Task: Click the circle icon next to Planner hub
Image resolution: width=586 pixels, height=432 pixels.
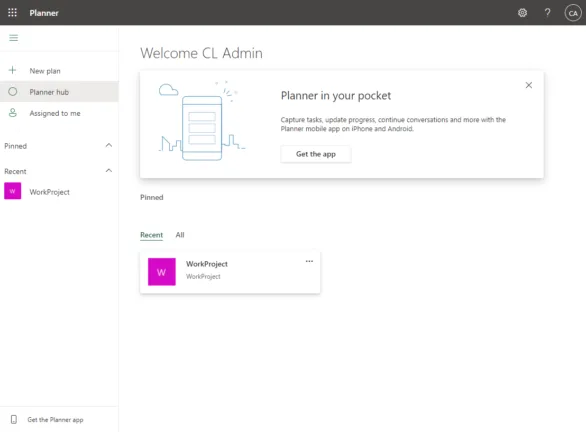Action: (13, 92)
